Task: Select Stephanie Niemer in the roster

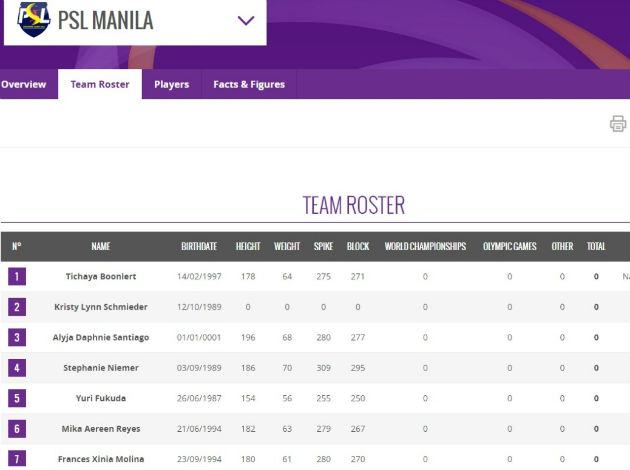Action: pos(100,368)
